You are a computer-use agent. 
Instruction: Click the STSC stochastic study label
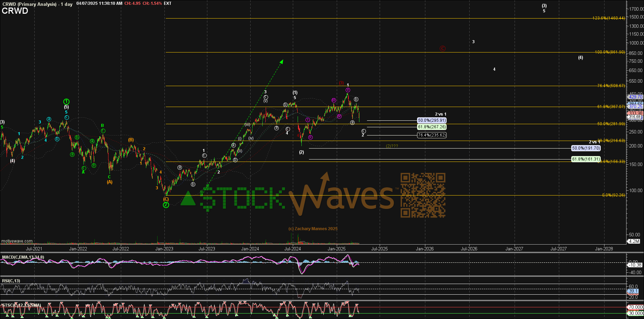click(21, 305)
